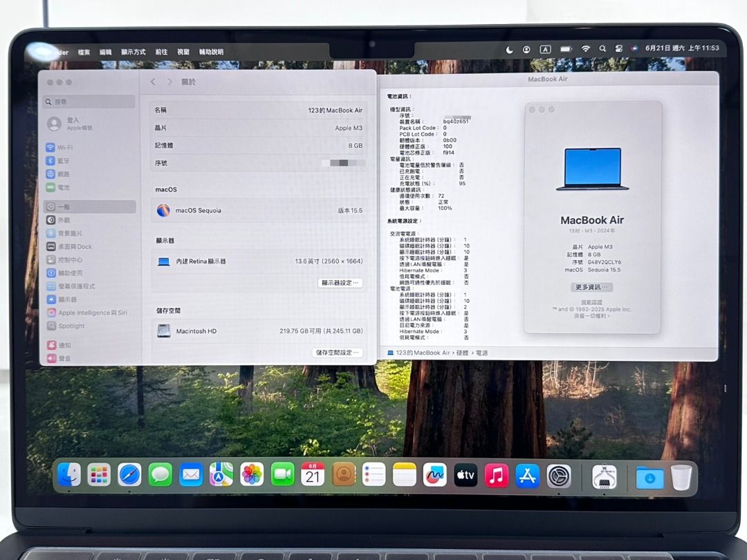Image resolution: width=747 pixels, height=560 pixels.
Task: Click the Macintosh HD storage row
Action: click(259, 331)
